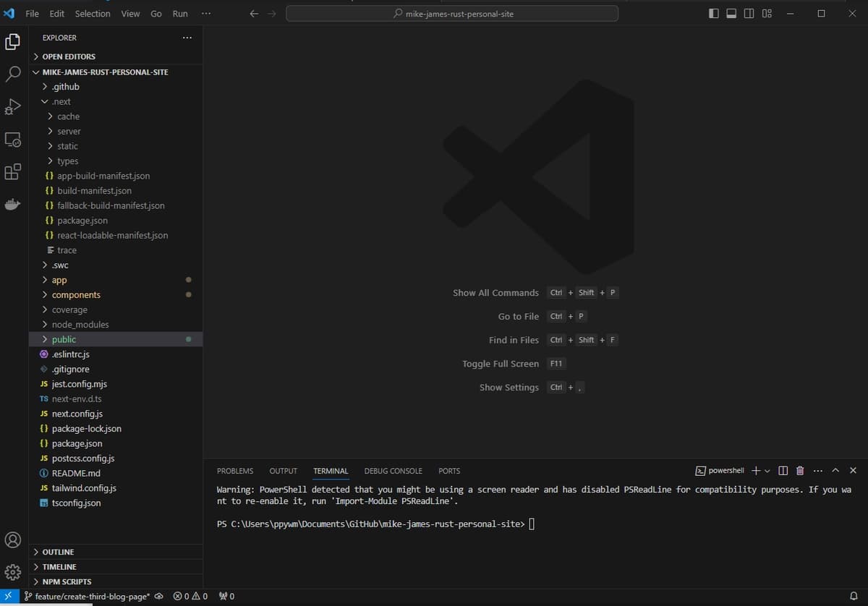This screenshot has width=868, height=606.
Task: Focus the terminal prompt input
Action: (x=532, y=524)
